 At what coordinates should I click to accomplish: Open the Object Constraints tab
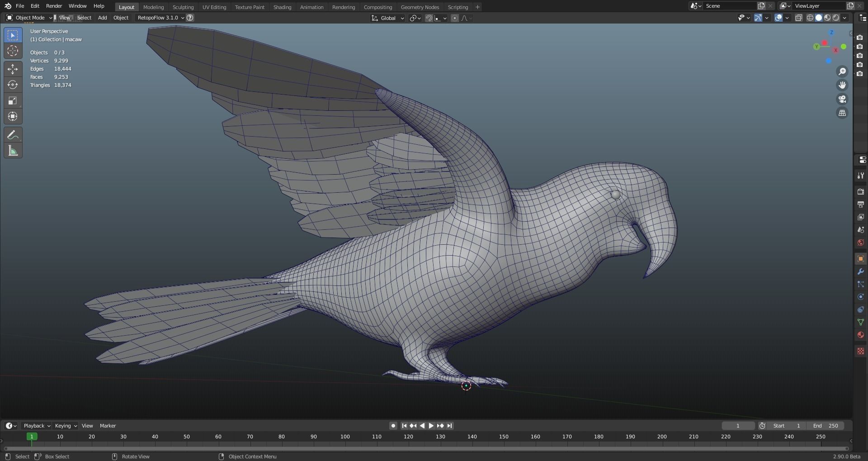tap(861, 309)
